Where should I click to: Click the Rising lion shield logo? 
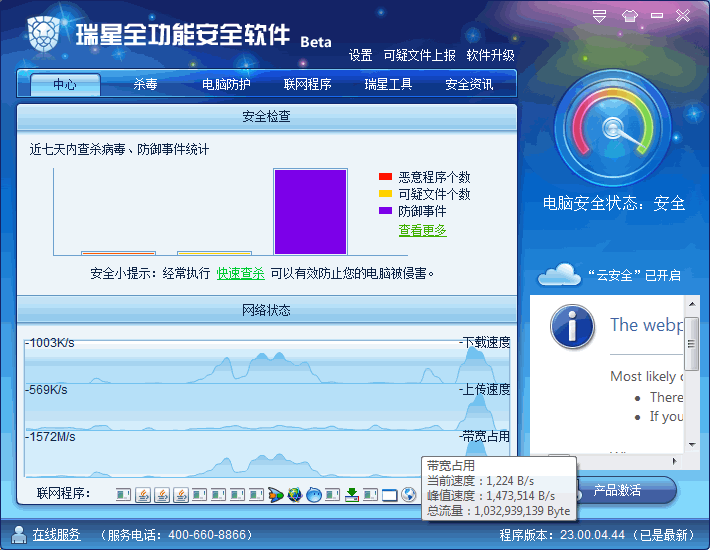pos(43,33)
